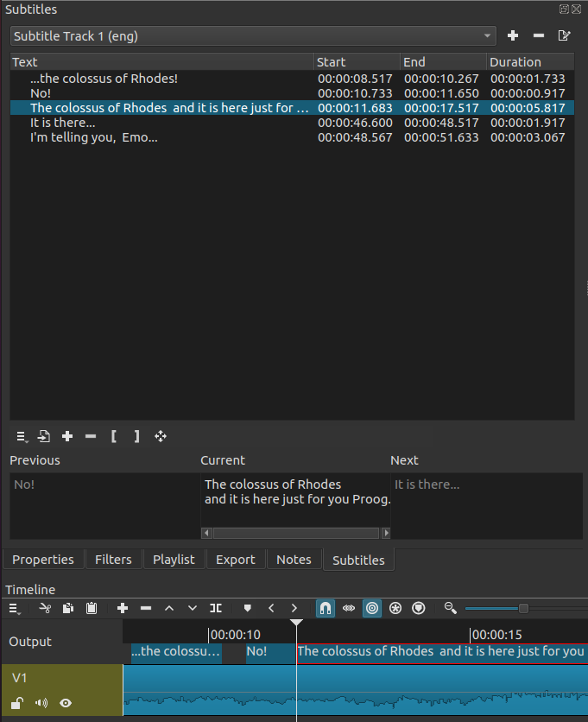Click start time 00:00:46.600
Image resolution: width=588 pixels, height=722 pixels.
click(x=355, y=123)
